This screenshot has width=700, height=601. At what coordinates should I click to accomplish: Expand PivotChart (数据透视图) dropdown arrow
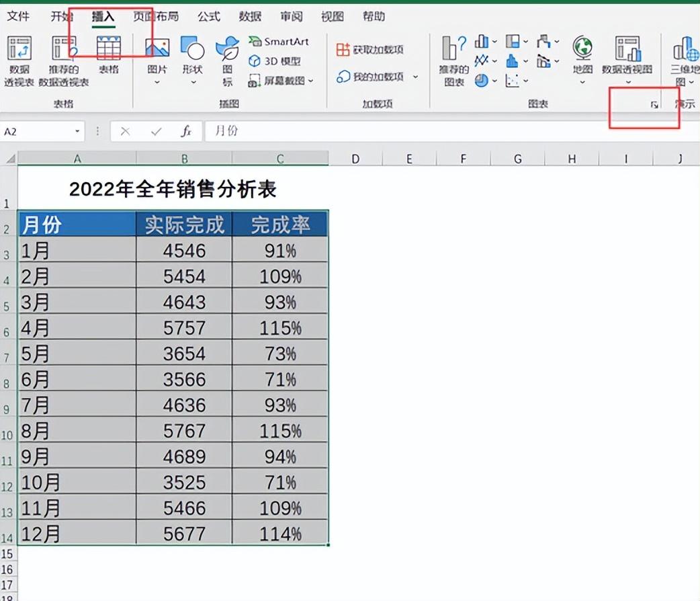[627, 82]
